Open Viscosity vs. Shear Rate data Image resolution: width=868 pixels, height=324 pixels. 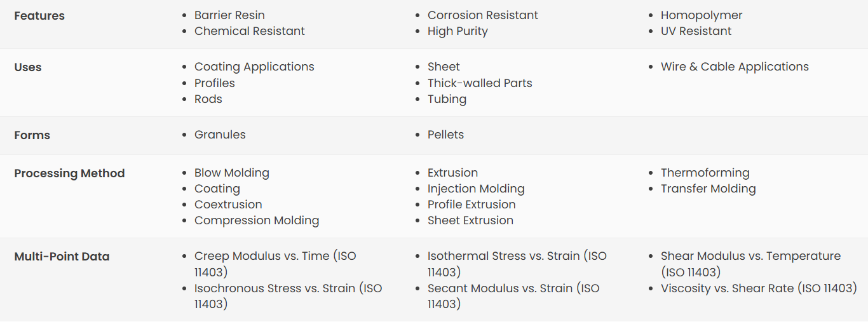(759, 288)
